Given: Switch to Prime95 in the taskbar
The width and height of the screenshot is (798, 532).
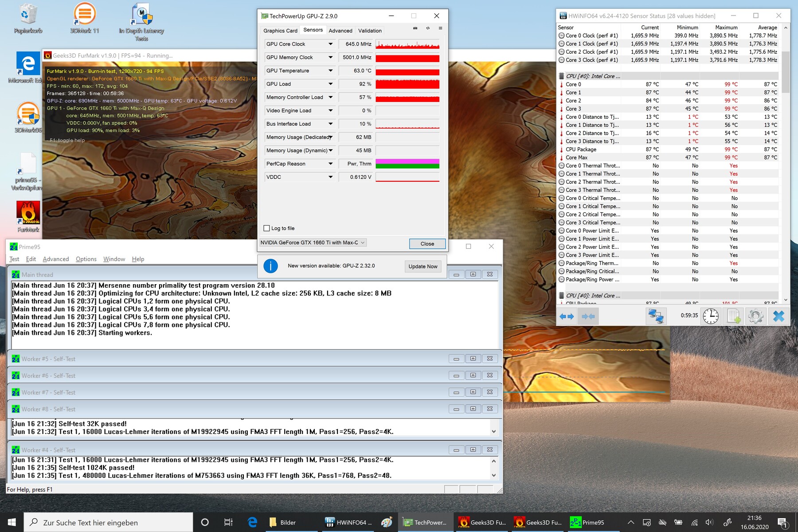Looking at the screenshot, I should [x=593, y=522].
